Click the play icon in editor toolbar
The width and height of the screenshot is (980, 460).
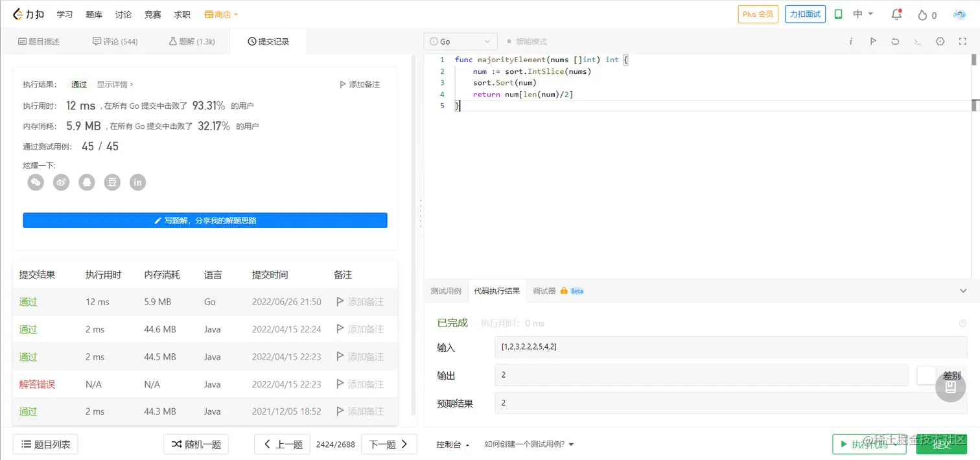[x=873, y=41]
